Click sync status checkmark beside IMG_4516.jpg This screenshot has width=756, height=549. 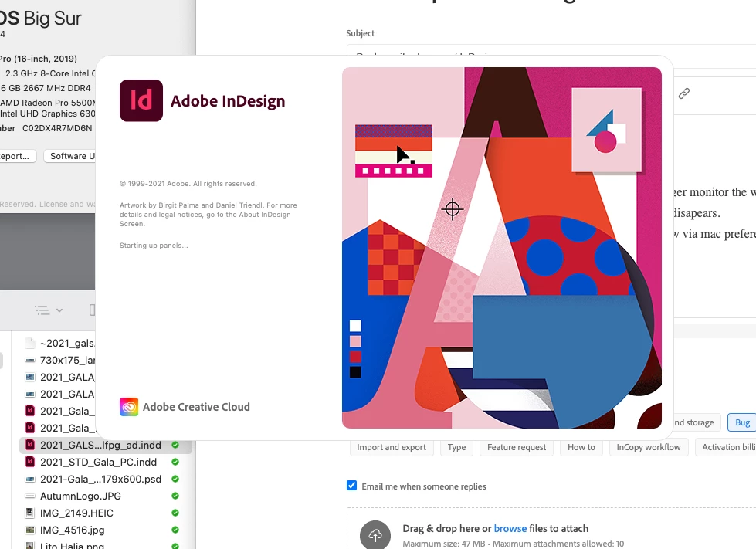pyautogui.click(x=175, y=530)
